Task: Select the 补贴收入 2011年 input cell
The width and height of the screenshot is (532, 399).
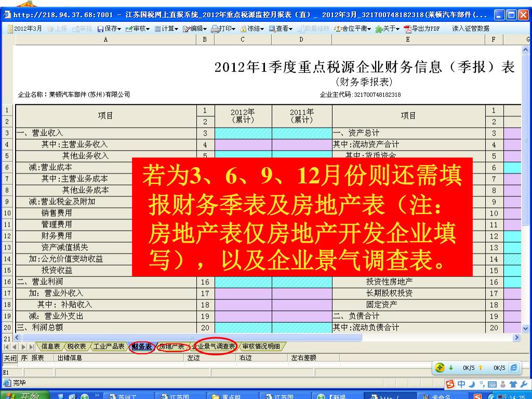Action: [x=302, y=304]
